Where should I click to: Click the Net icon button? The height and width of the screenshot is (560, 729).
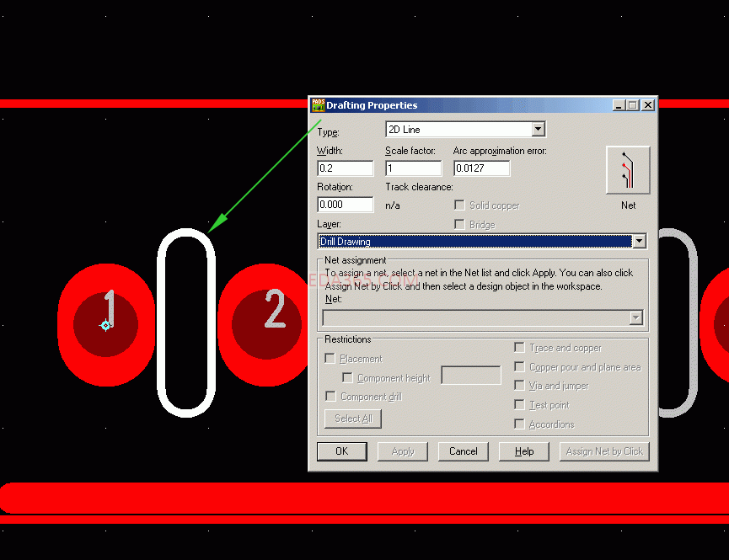coord(628,170)
